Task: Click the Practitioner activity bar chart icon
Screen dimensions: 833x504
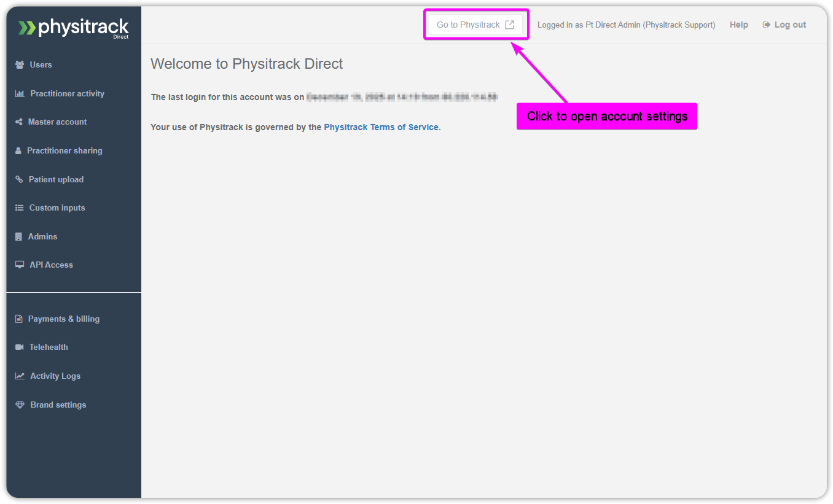Action: 20,93
